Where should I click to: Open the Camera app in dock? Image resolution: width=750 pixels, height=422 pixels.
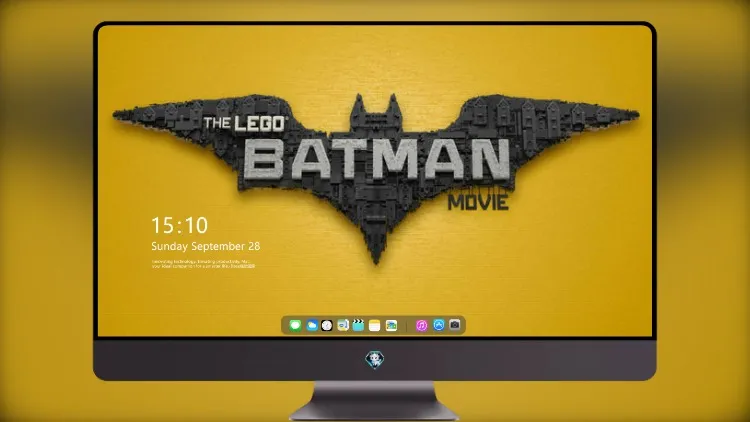[455, 325]
